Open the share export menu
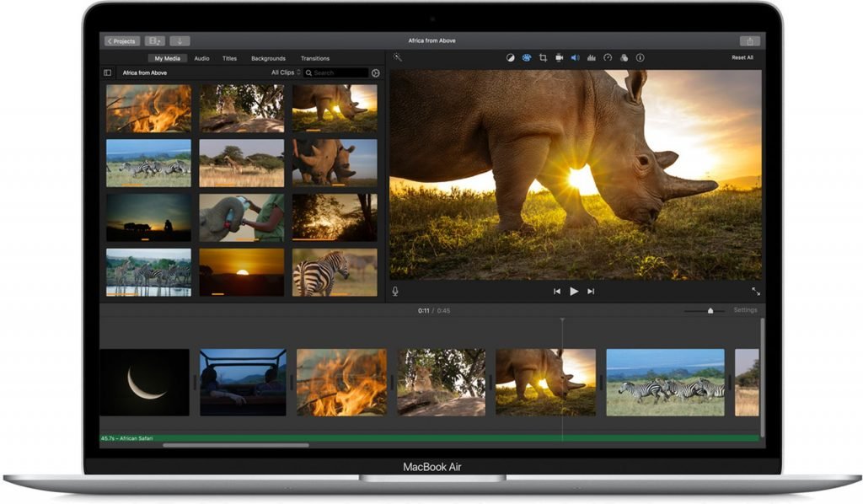 (749, 40)
